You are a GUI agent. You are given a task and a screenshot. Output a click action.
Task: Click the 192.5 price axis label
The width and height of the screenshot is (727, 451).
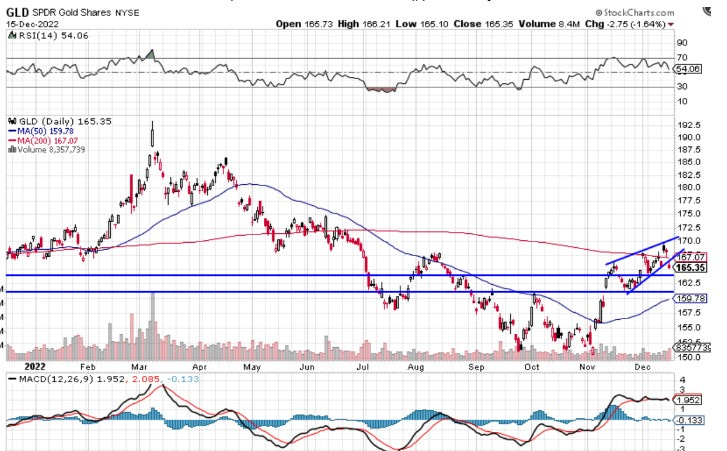689,125
